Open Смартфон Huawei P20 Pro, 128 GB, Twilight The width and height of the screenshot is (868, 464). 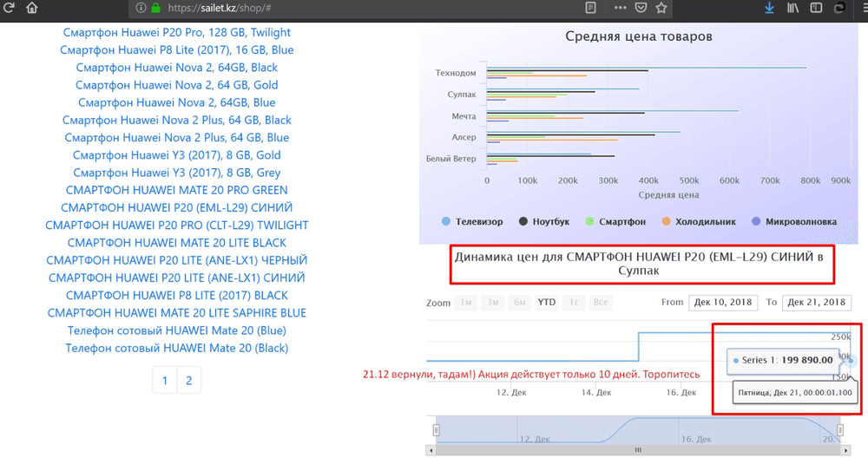176,32
